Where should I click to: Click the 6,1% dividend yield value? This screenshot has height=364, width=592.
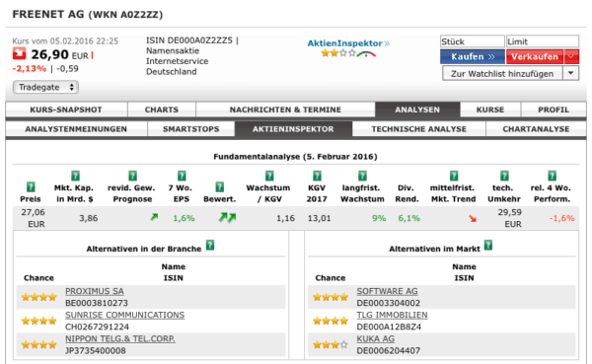pos(408,218)
